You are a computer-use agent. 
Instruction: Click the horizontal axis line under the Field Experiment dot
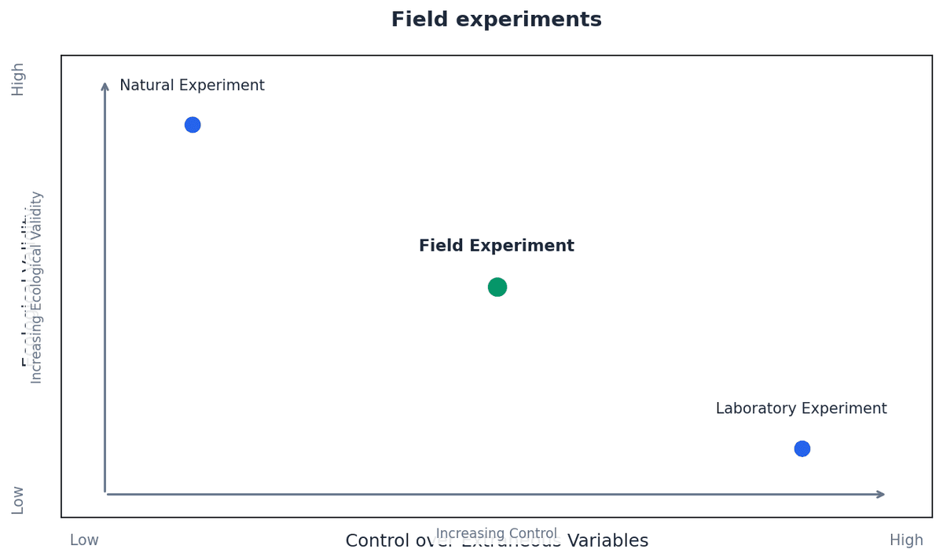(497, 494)
